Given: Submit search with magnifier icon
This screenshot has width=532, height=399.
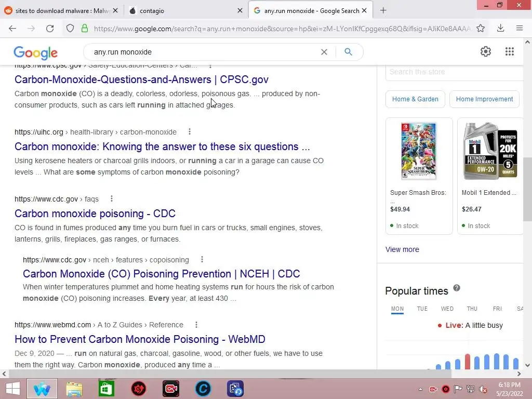Looking at the screenshot, I should pyautogui.click(x=348, y=52).
